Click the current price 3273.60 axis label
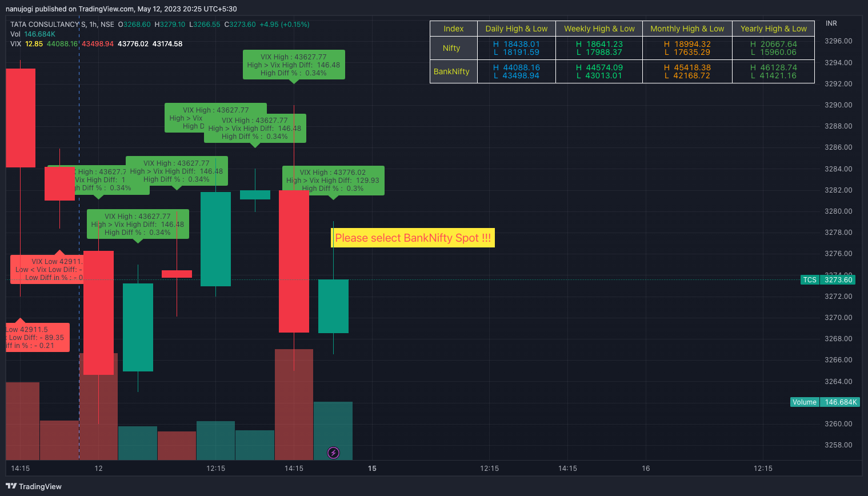The height and width of the screenshot is (496, 868). pyautogui.click(x=838, y=279)
